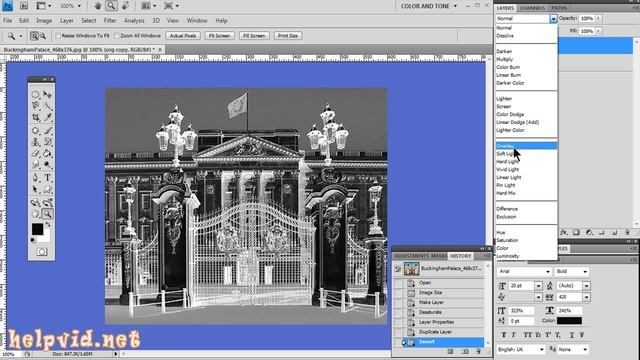Viewport: 640px width, 360px height.
Task: Click the Fit Screen button
Action: [x=220, y=36]
